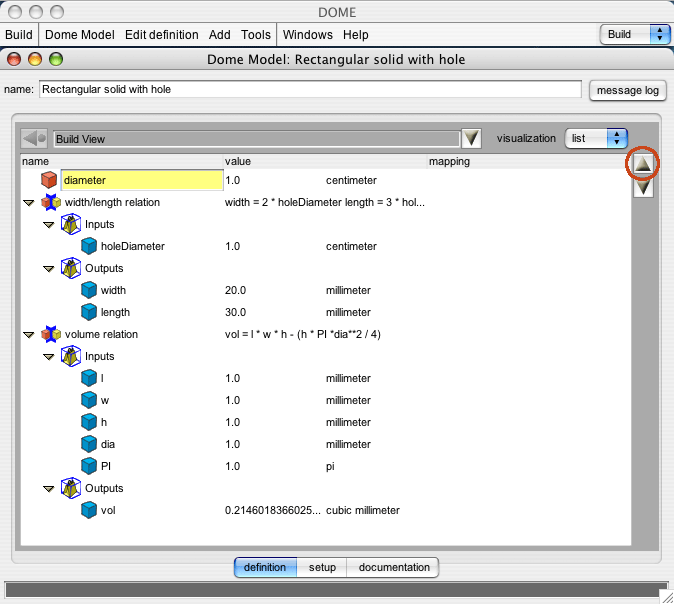Click the length value 30.0
This screenshot has height=604, width=674.
236,312
